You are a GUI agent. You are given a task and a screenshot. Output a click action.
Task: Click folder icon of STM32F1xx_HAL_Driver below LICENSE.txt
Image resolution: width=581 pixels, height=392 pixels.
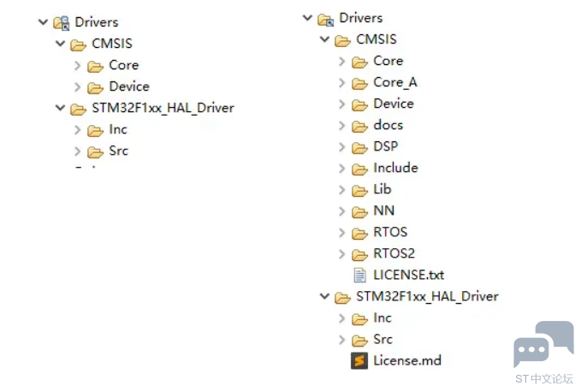pos(342,298)
